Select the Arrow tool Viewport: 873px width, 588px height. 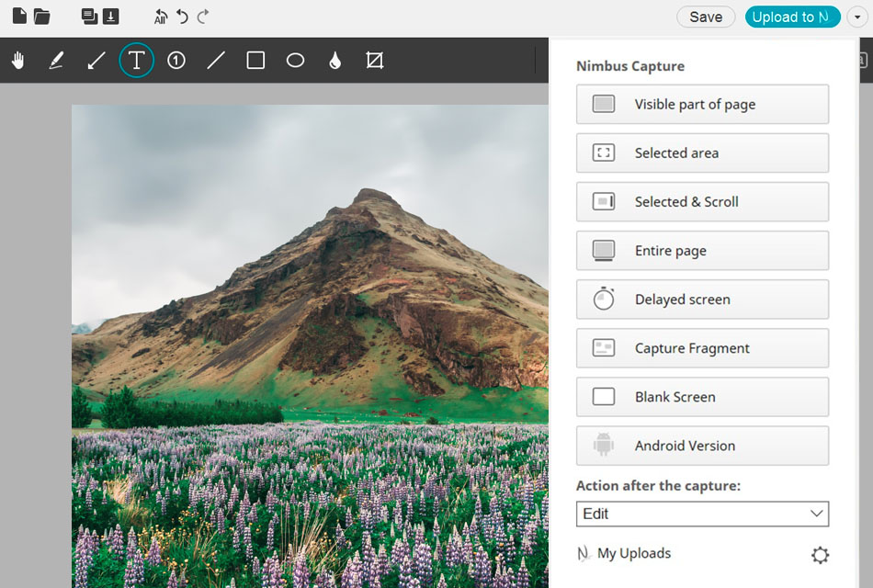96,60
